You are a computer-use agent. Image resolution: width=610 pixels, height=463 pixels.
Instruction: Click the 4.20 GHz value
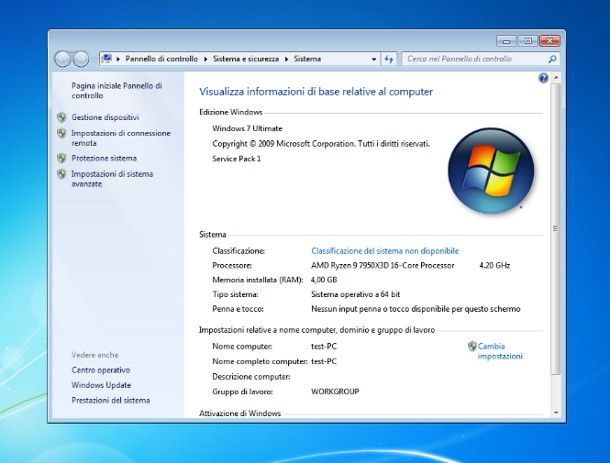pyautogui.click(x=494, y=266)
